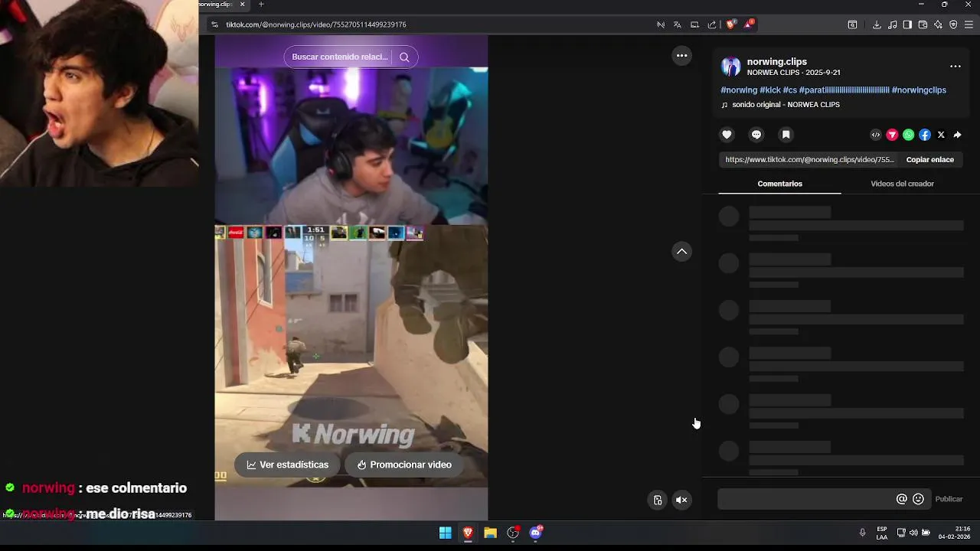980x551 pixels.
Task: Share via the red send-to-friends icon
Action: [x=892, y=135]
